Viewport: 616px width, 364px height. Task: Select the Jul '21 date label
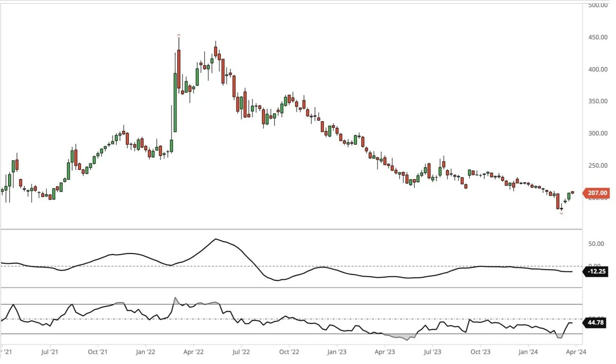49,352
